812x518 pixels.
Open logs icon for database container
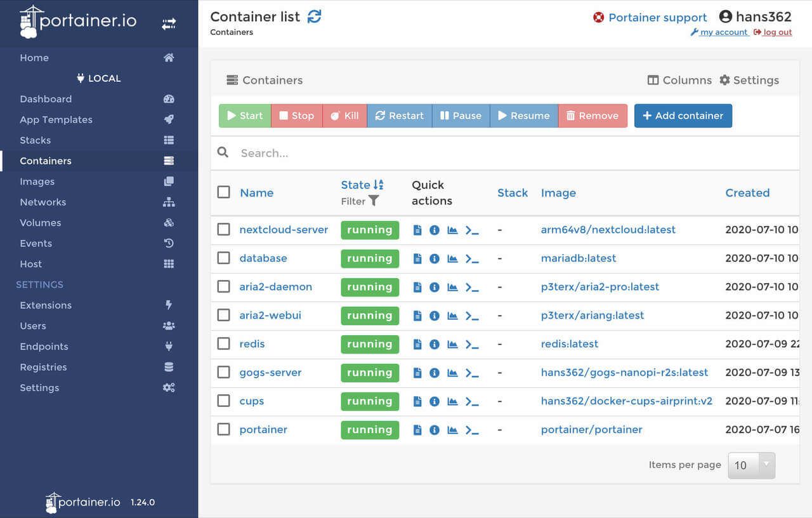(417, 259)
